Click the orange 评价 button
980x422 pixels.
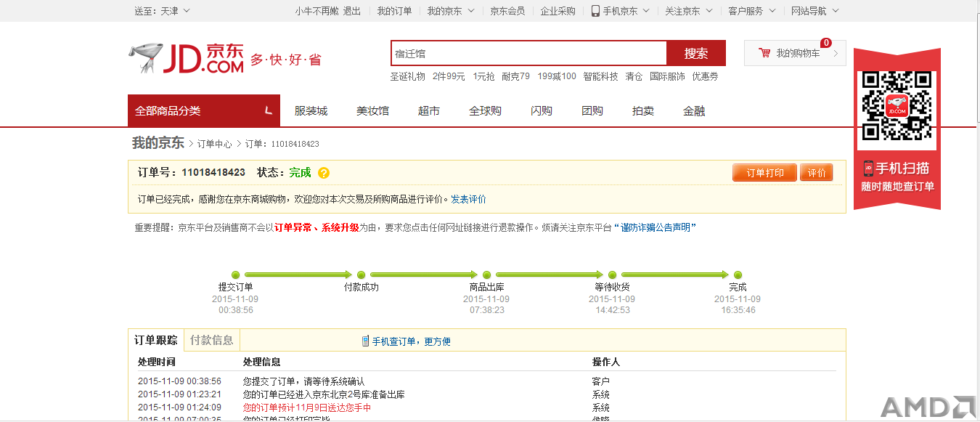[x=817, y=173]
